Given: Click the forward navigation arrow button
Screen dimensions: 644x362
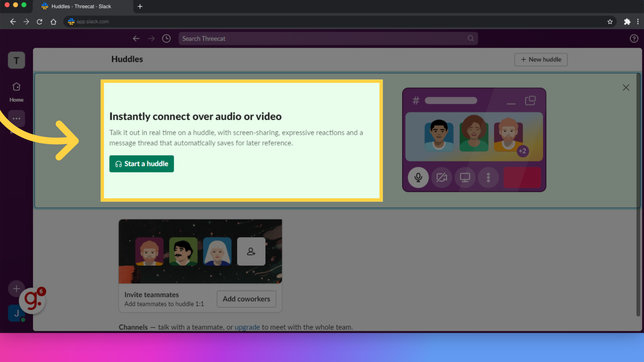Looking at the screenshot, I should [151, 39].
